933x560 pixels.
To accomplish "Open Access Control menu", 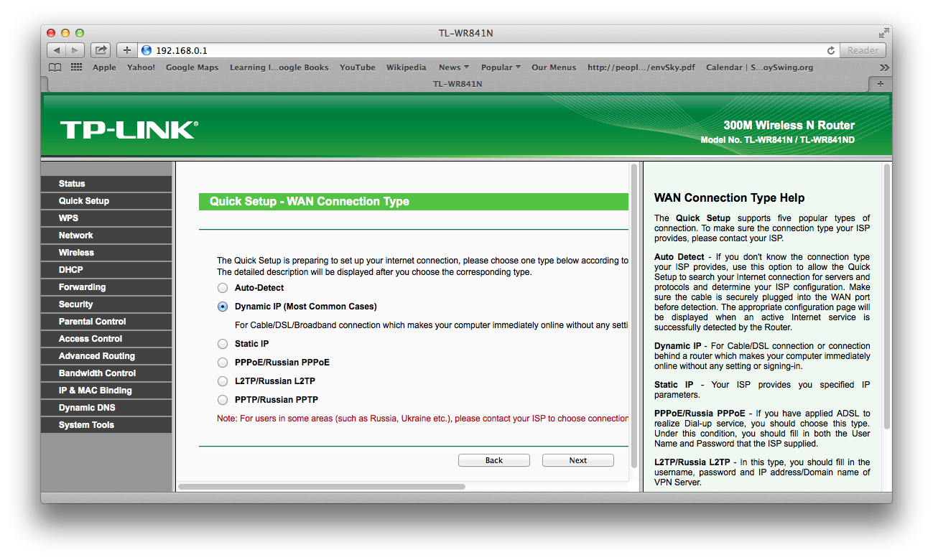I will point(106,339).
